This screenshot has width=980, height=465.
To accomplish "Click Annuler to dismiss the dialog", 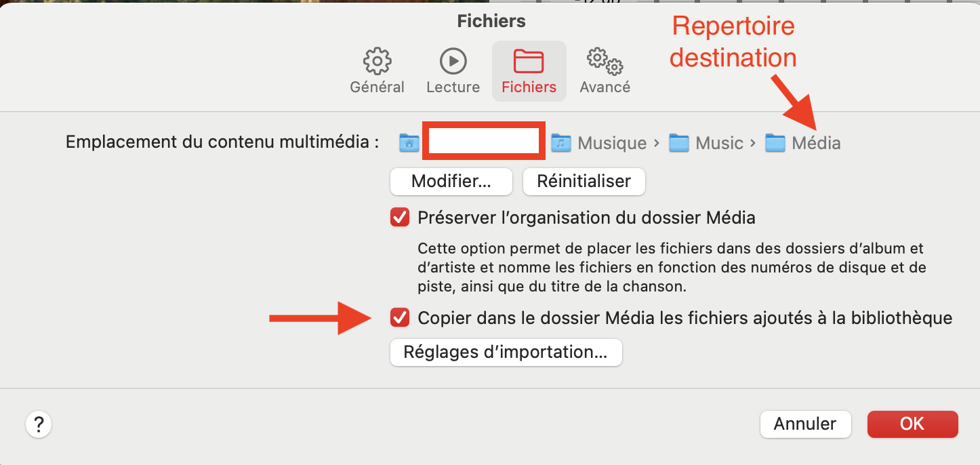I will coord(805,424).
